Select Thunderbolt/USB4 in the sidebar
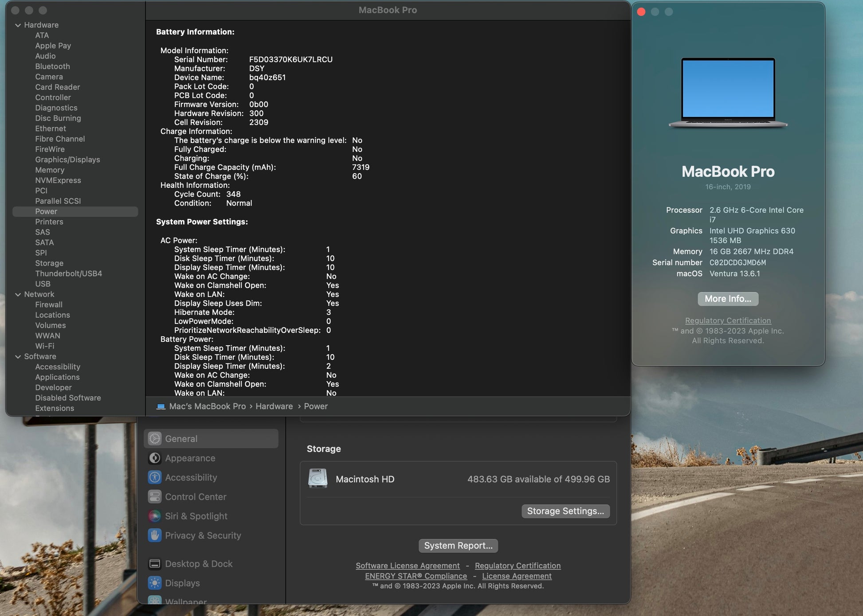863x616 pixels. [x=68, y=273]
